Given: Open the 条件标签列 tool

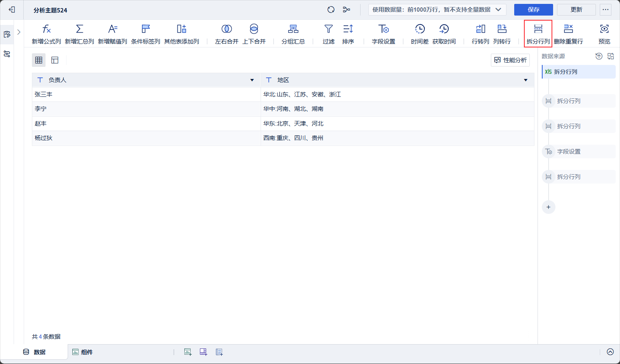Looking at the screenshot, I should pos(145,34).
